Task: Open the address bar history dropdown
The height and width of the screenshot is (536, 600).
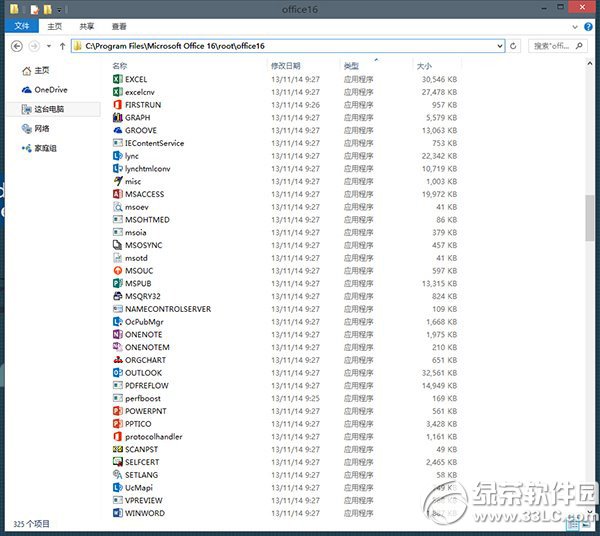Action: click(x=499, y=46)
